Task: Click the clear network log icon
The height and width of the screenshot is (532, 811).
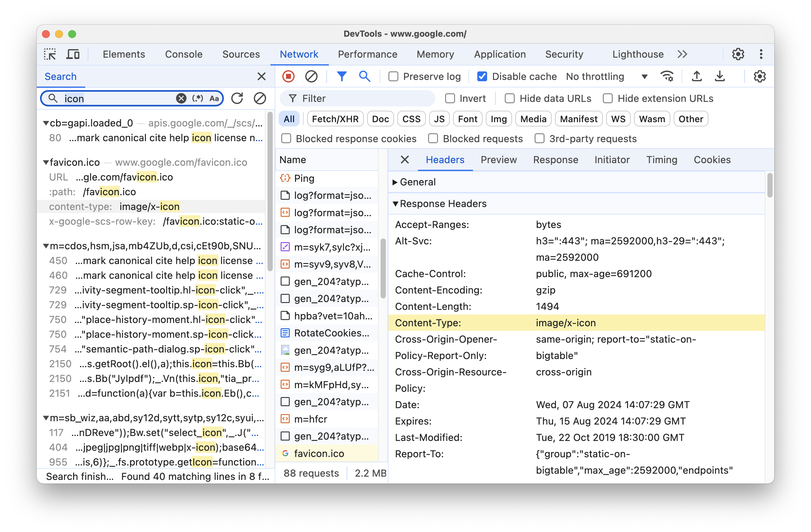Action: (311, 76)
